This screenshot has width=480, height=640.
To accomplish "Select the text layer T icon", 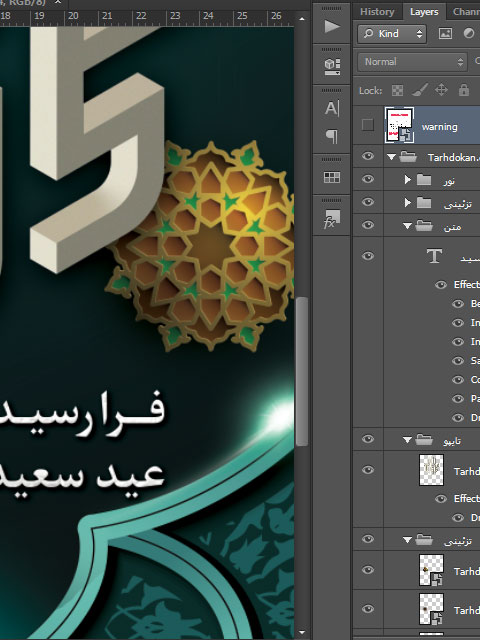I will coord(434,256).
